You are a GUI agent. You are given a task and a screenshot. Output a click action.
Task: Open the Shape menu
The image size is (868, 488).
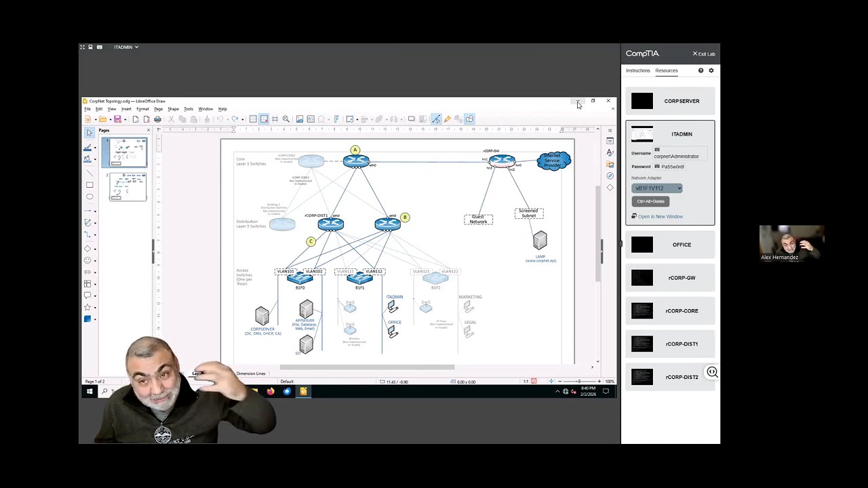point(173,108)
